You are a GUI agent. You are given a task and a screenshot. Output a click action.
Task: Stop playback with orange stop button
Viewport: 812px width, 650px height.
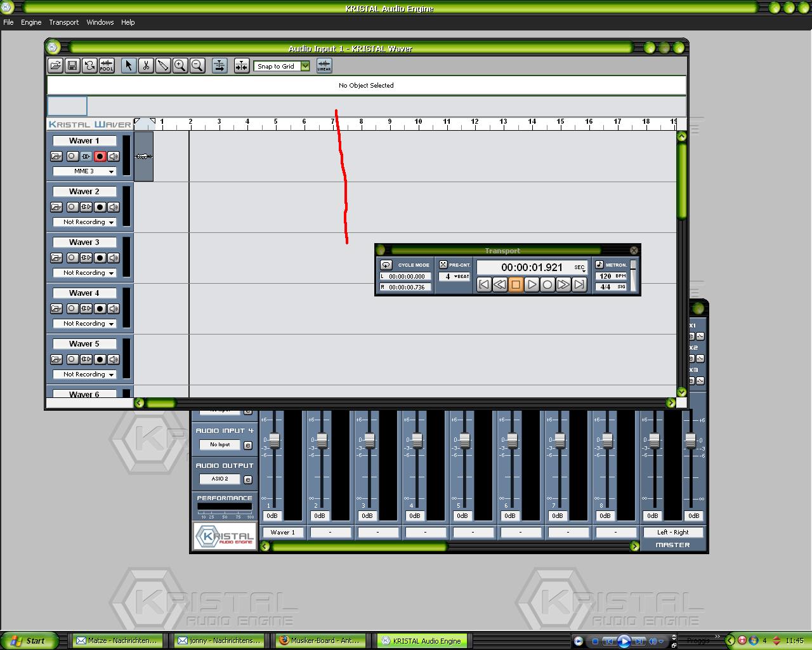click(x=516, y=284)
